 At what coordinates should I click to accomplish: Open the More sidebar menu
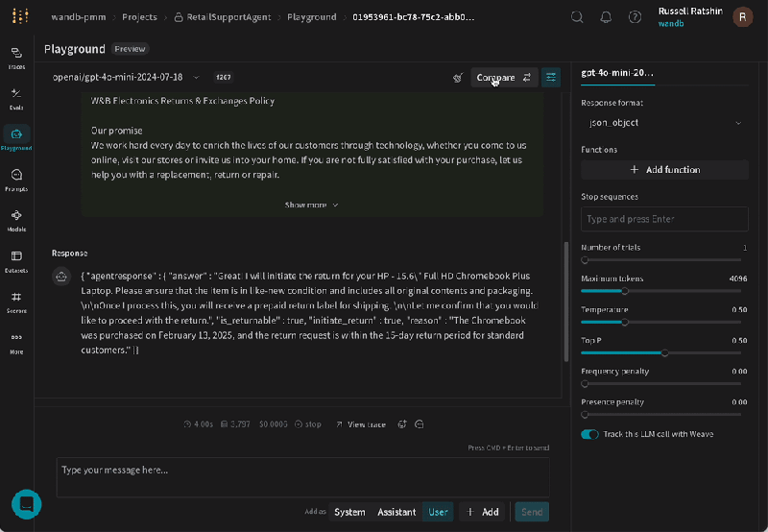click(x=16, y=343)
